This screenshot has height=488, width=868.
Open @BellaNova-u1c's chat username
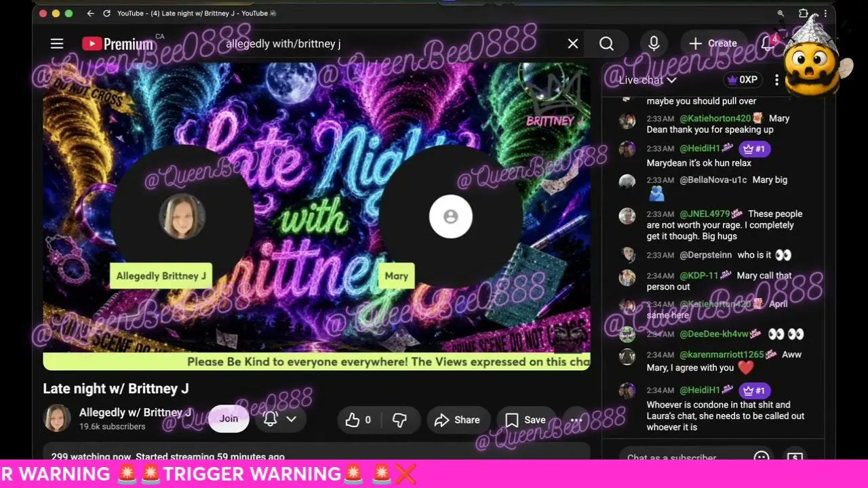tap(713, 180)
